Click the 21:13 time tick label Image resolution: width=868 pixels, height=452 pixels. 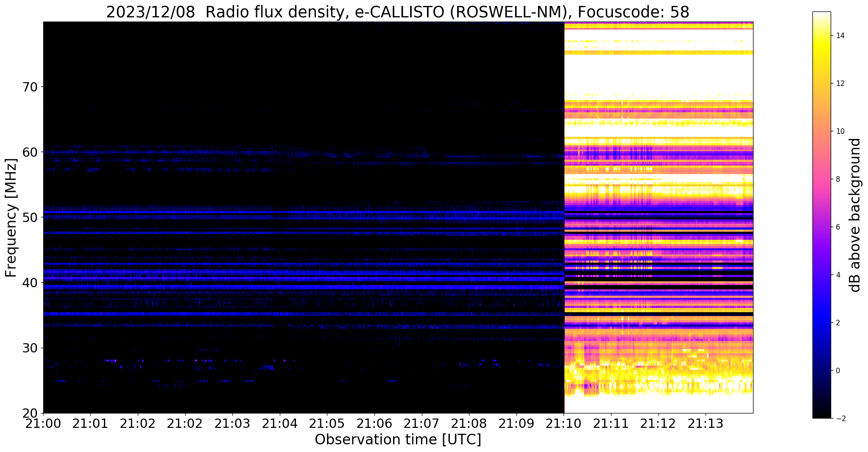706,423
